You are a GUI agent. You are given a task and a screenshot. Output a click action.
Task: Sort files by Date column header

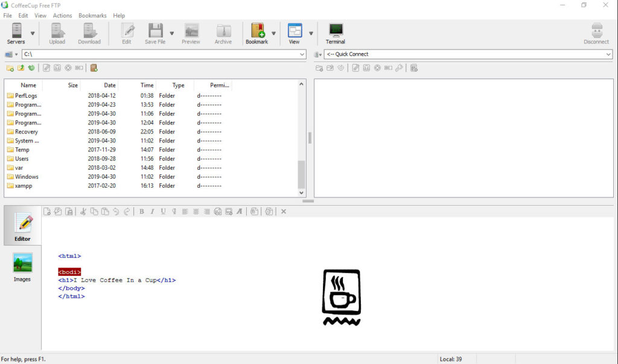pos(109,85)
